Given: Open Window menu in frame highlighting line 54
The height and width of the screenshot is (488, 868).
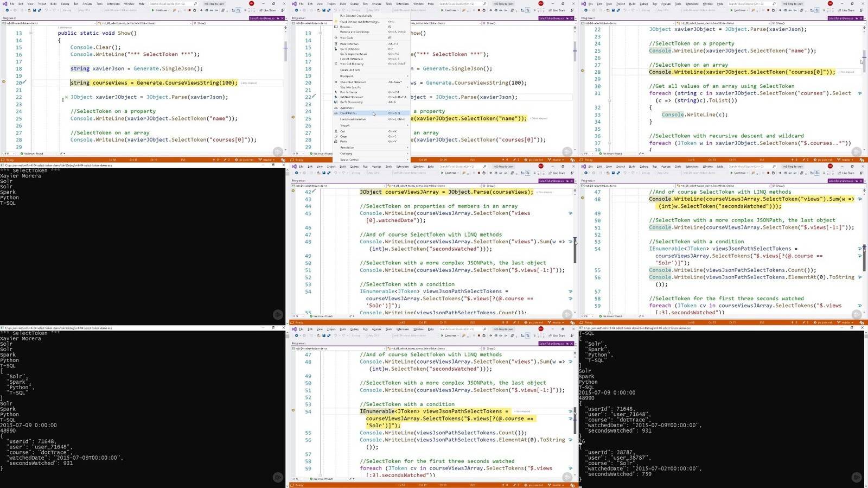Looking at the screenshot, I should [418, 329].
